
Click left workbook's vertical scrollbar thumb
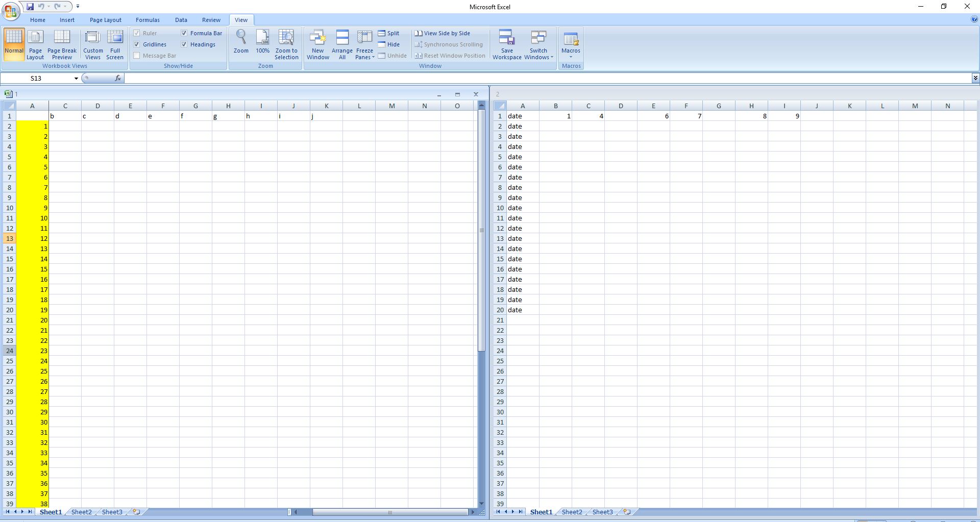pos(481,230)
